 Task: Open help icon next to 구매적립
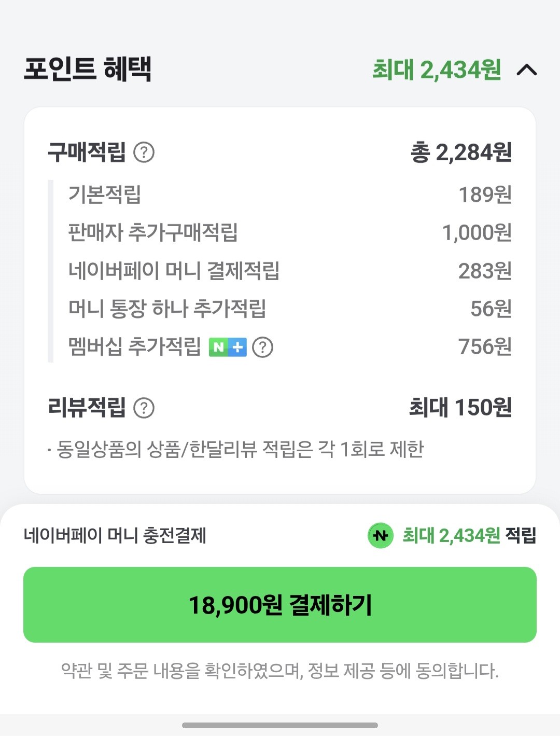coord(144,152)
